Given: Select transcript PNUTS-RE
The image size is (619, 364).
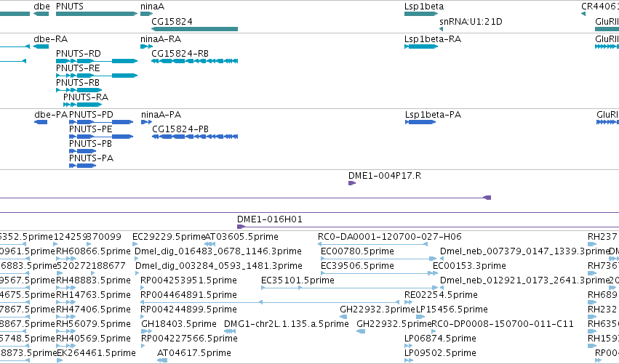Looking at the screenshot, I should 97,76.
